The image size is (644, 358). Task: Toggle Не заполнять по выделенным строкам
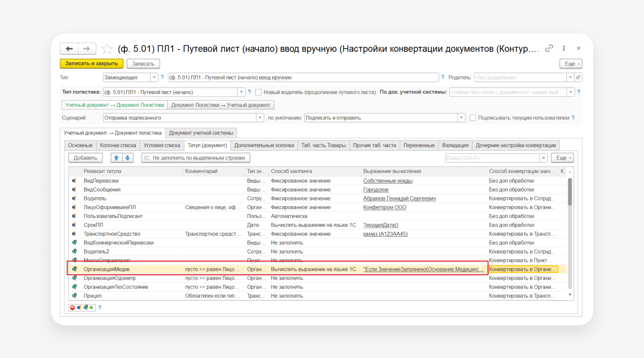click(196, 158)
